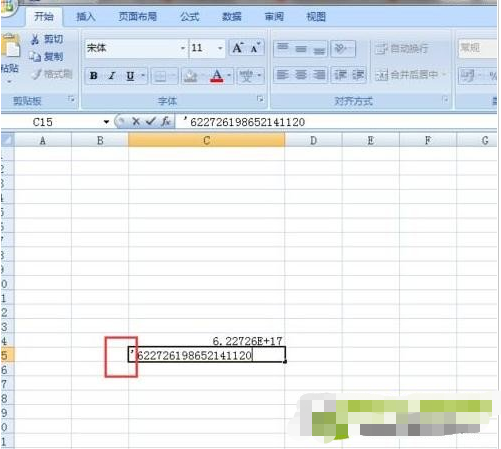This screenshot has width=501, height=449.
Task: Select the Format Painter brush icon
Action: click(37, 74)
